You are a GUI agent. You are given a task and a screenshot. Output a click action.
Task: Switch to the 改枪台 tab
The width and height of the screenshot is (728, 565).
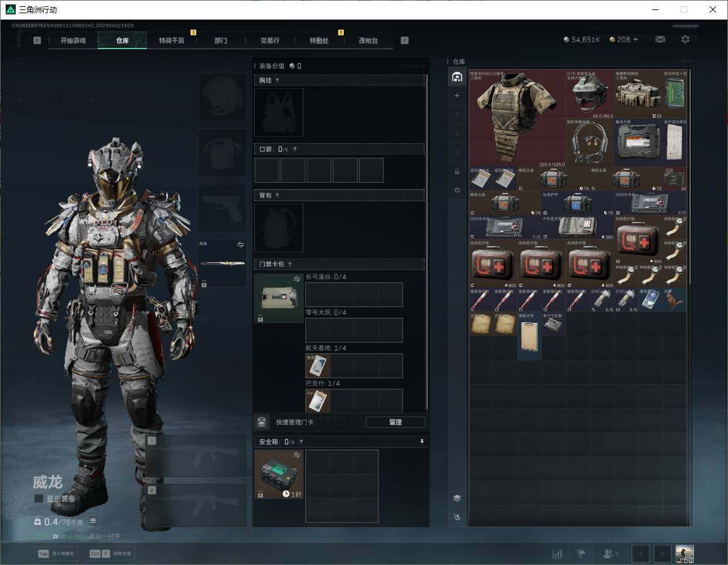368,40
